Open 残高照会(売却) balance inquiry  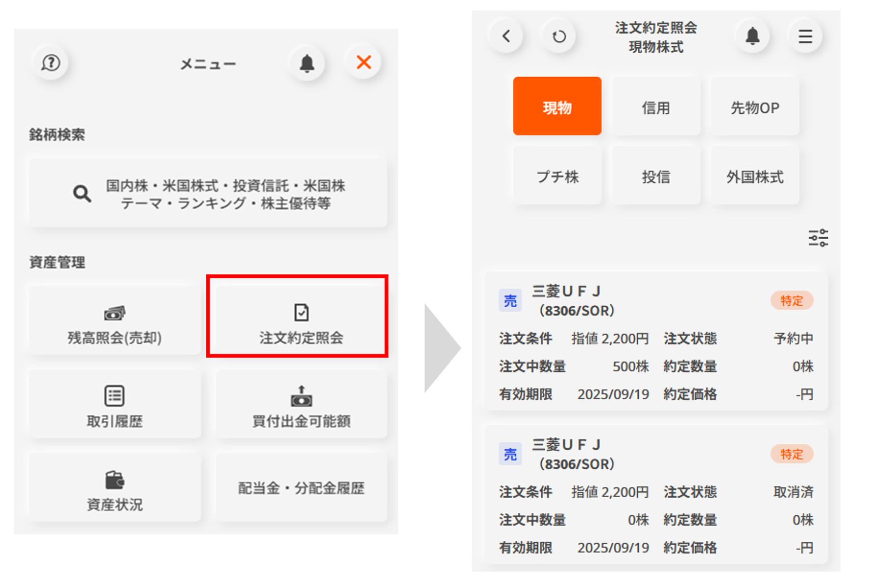tap(115, 322)
